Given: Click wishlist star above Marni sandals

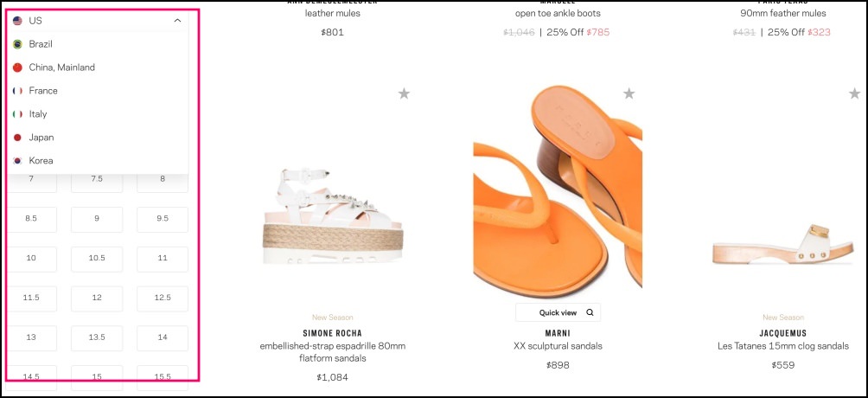Looking at the screenshot, I should tap(629, 93).
